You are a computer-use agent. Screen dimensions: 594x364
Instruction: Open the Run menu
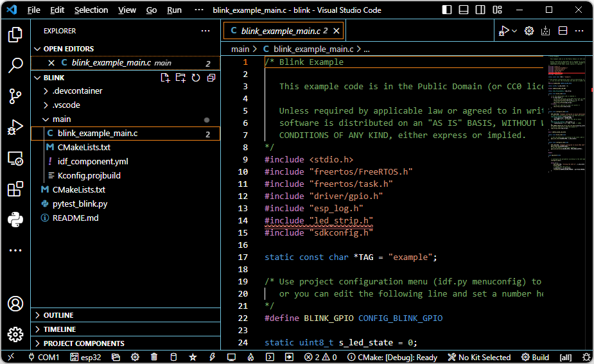coord(174,10)
